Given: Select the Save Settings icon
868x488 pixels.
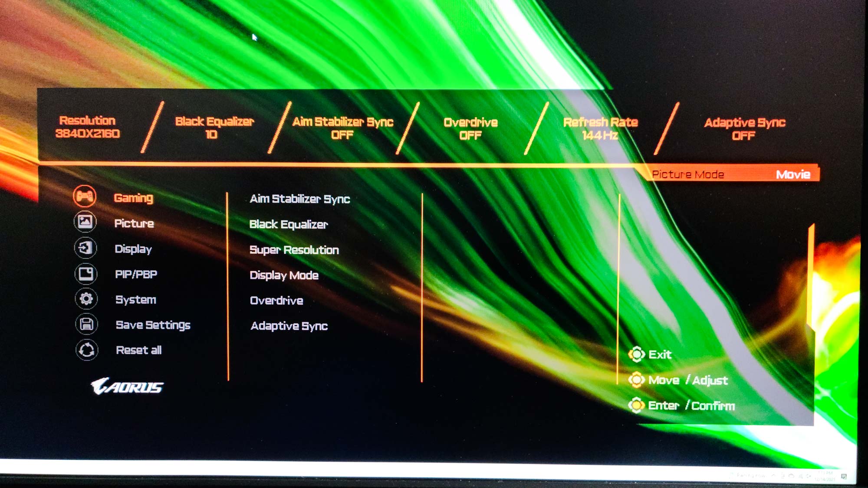Looking at the screenshot, I should [x=85, y=324].
